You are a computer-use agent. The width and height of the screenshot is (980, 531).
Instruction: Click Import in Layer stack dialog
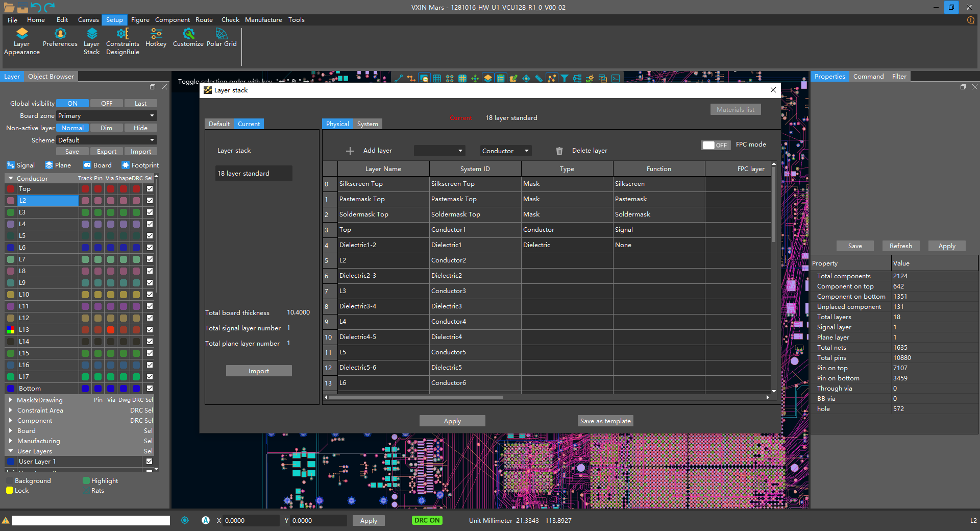tap(259, 371)
